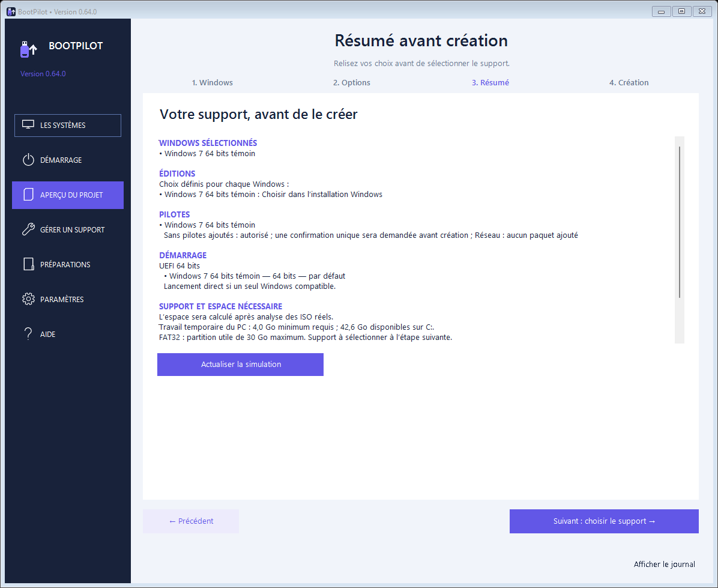Click Actualiser la simulation button

click(240, 365)
